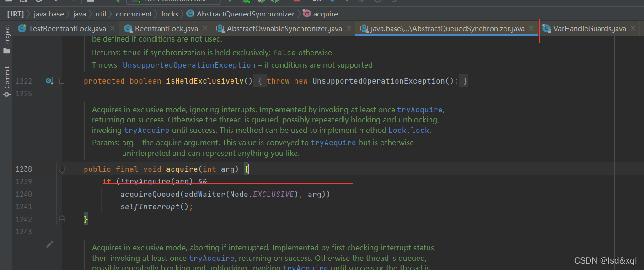Click the java breadcrumb segment
644x270 pixels.
[x=80, y=14]
